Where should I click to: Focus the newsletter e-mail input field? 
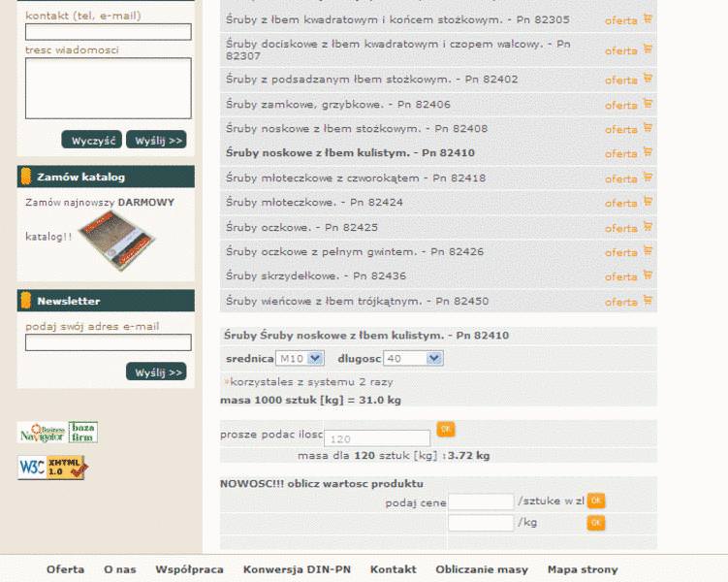pyautogui.click(x=108, y=342)
